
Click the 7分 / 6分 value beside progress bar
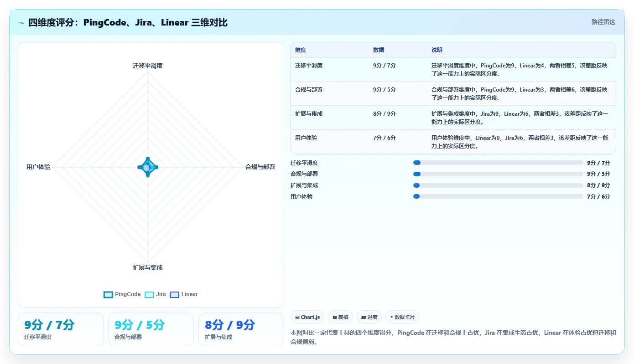click(x=598, y=197)
